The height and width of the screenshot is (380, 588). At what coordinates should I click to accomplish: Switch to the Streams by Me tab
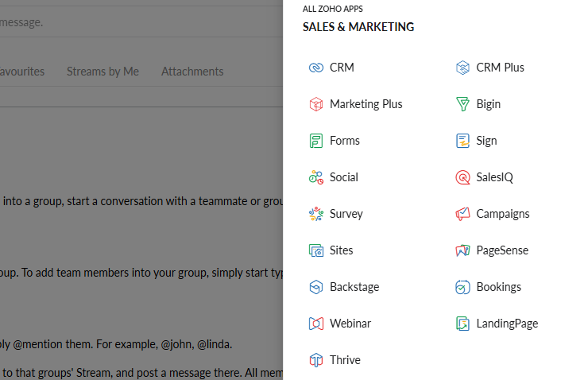[103, 72]
